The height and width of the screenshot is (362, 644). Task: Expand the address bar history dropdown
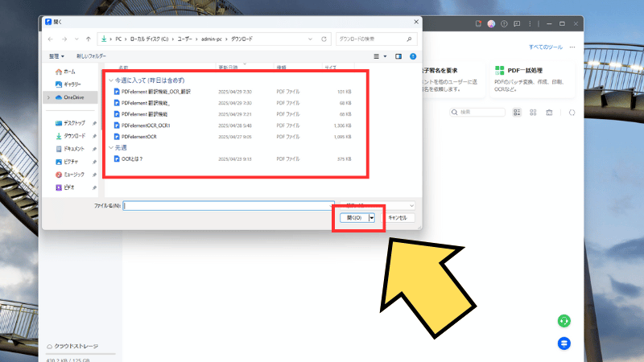tap(310, 39)
